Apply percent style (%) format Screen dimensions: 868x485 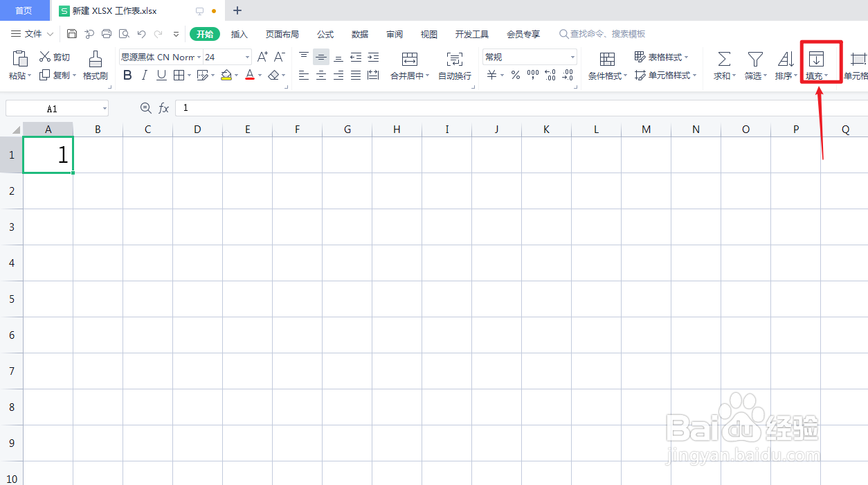[x=516, y=76]
